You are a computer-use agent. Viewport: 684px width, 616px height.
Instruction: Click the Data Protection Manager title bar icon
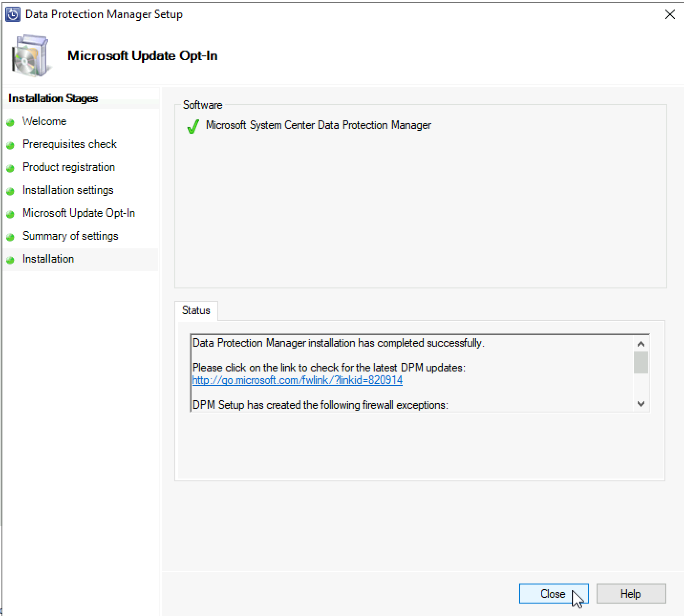point(12,14)
